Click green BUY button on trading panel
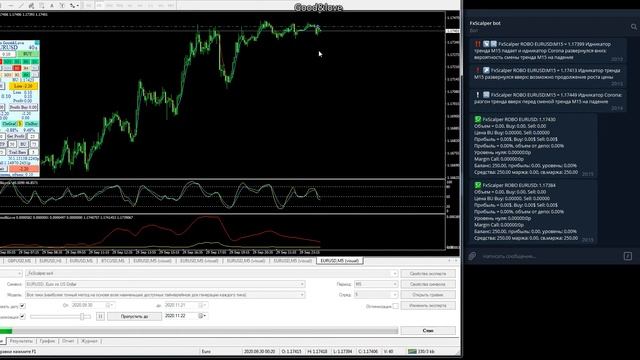Viewport: 640px width, 360px height. point(28,54)
